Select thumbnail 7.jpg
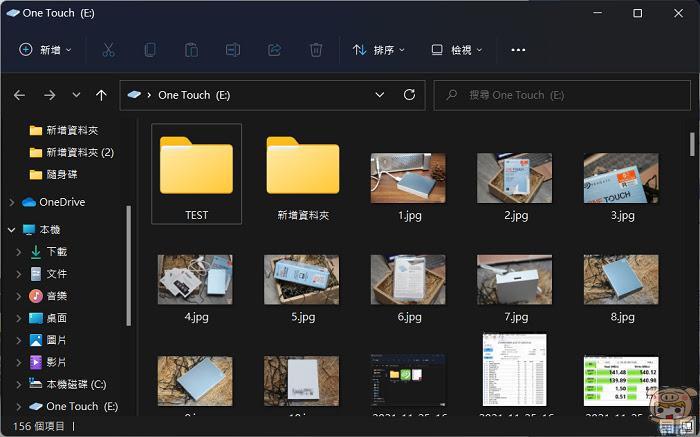The height and width of the screenshot is (437, 700). click(x=514, y=280)
